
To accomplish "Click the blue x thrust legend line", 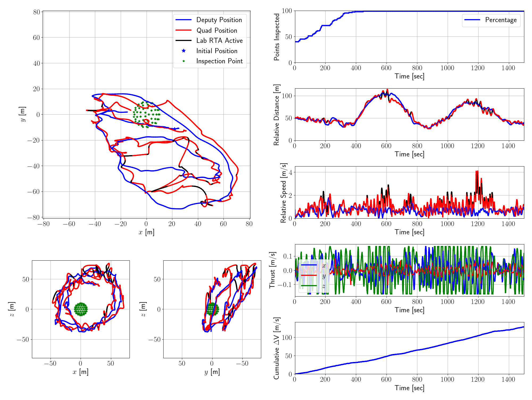I will pyautogui.click(x=309, y=265).
